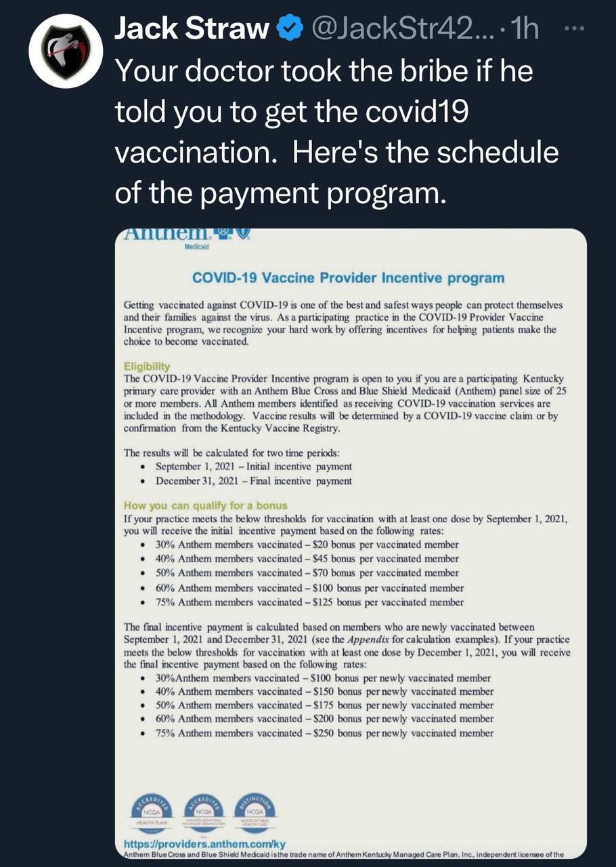
Task: Open the "Jack Straw" display name link
Action: (x=192, y=28)
